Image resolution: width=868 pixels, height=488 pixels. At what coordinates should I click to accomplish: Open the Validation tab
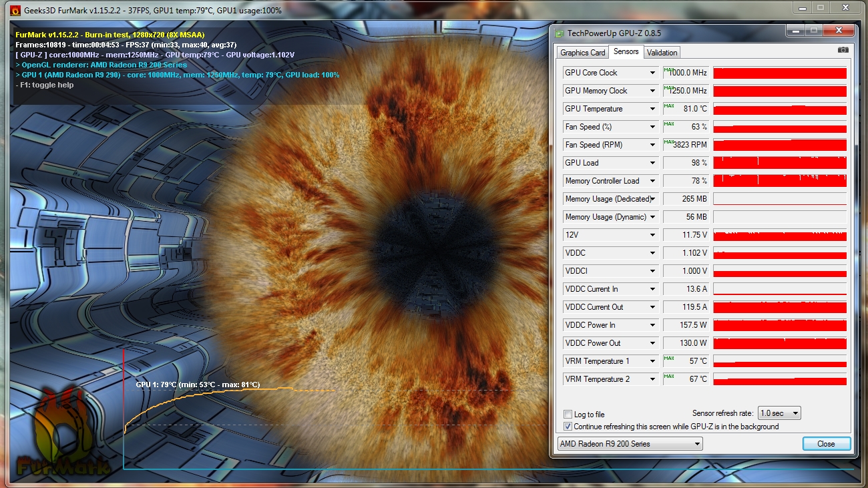coord(662,53)
